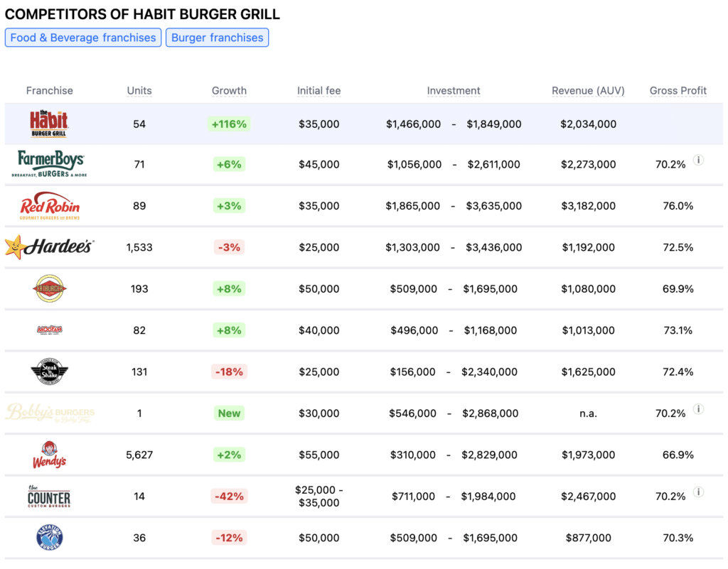Screen dimensions: 728x569
Task: Click the +116% growth badge
Action: [229, 124]
